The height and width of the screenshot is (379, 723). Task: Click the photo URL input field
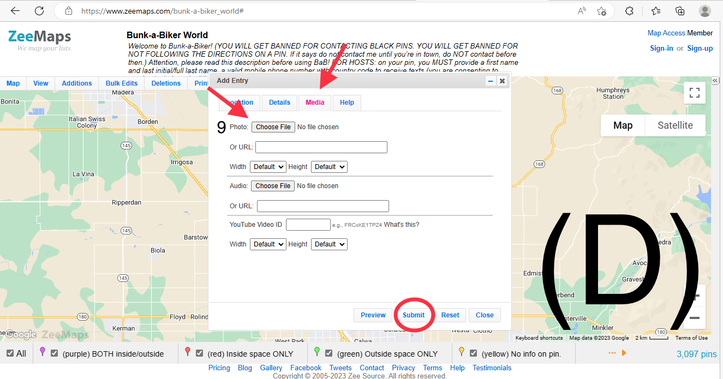tap(321, 147)
